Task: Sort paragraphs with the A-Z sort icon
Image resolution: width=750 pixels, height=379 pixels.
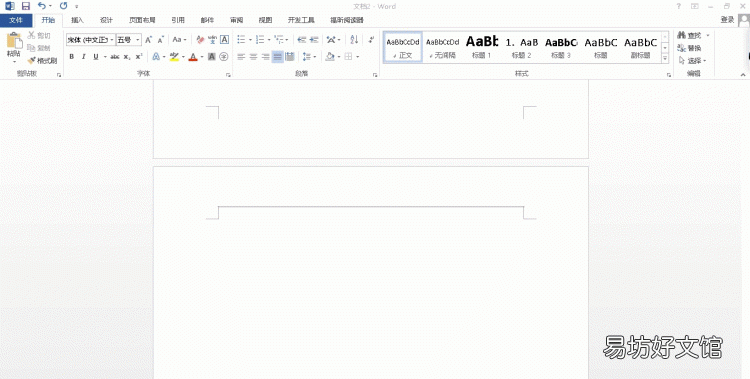Action: (354, 40)
